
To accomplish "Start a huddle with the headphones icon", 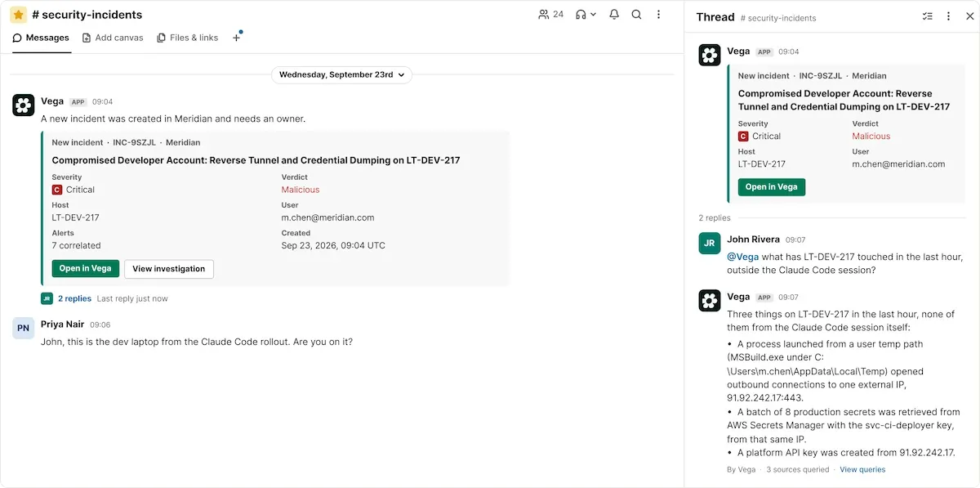I will [581, 15].
